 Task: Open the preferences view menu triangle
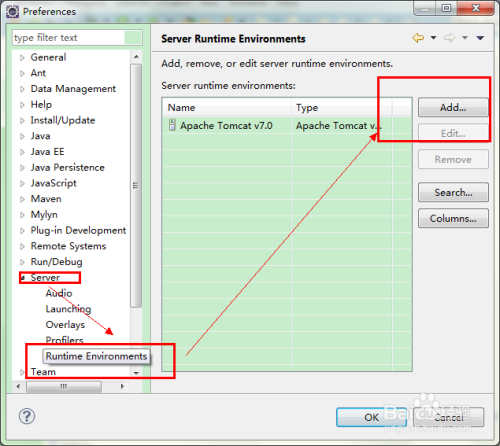(480, 38)
